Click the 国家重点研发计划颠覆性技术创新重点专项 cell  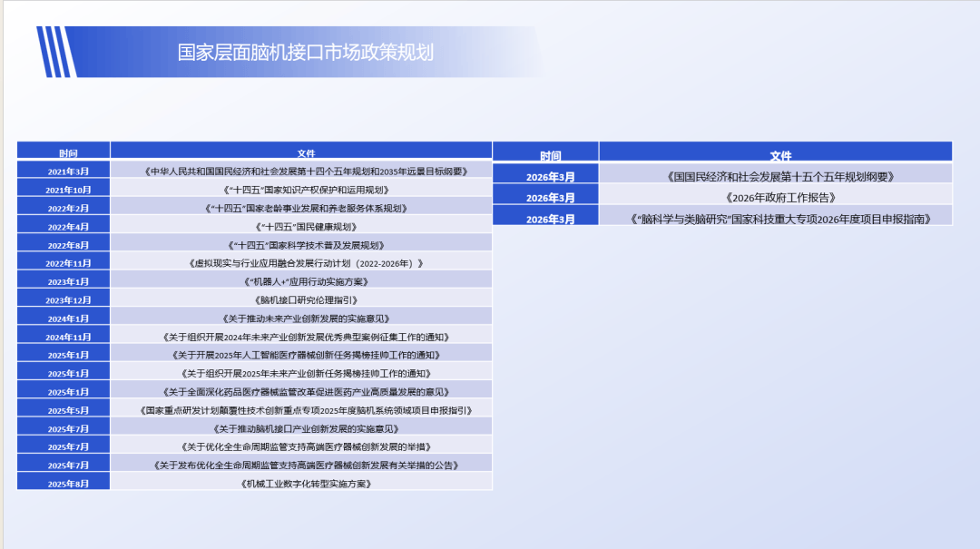click(301, 409)
